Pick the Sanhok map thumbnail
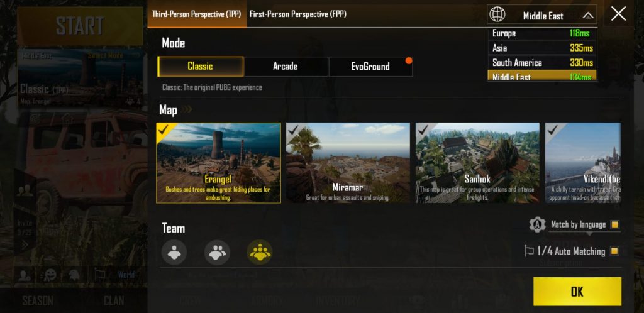 click(477, 163)
